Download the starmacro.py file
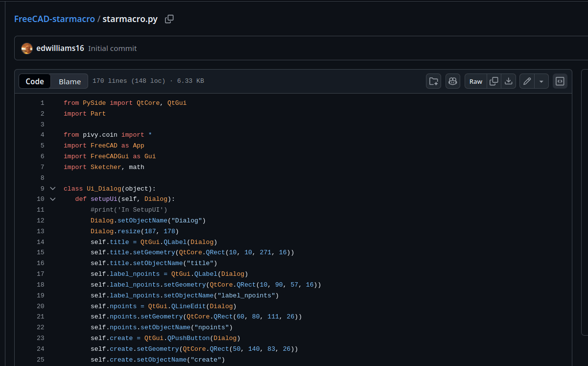588x366 pixels. pyautogui.click(x=509, y=81)
